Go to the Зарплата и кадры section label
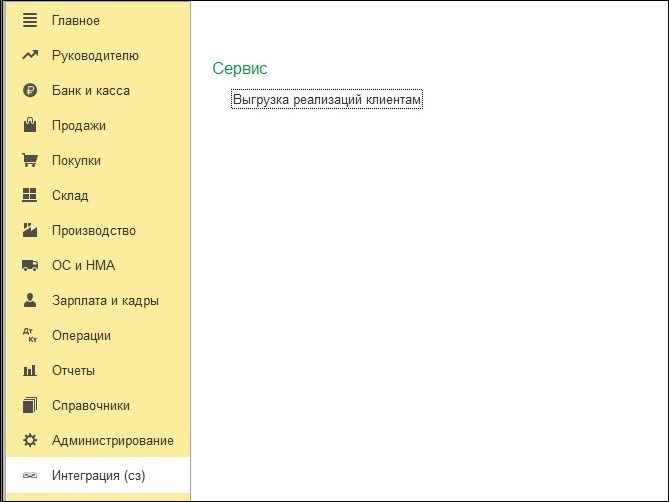This screenshot has width=669, height=502. [105, 301]
